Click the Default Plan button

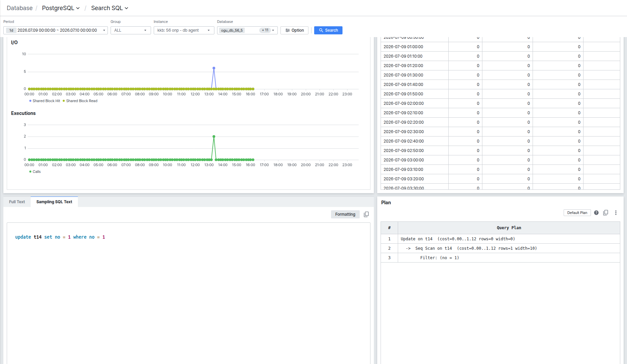pos(577,213)
